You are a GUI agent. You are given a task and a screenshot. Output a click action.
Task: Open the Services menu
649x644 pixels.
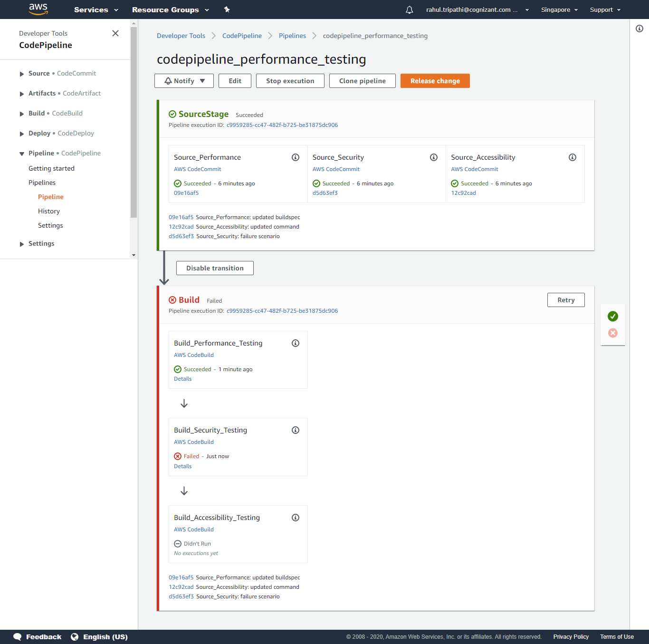click(x=96, y=10)
